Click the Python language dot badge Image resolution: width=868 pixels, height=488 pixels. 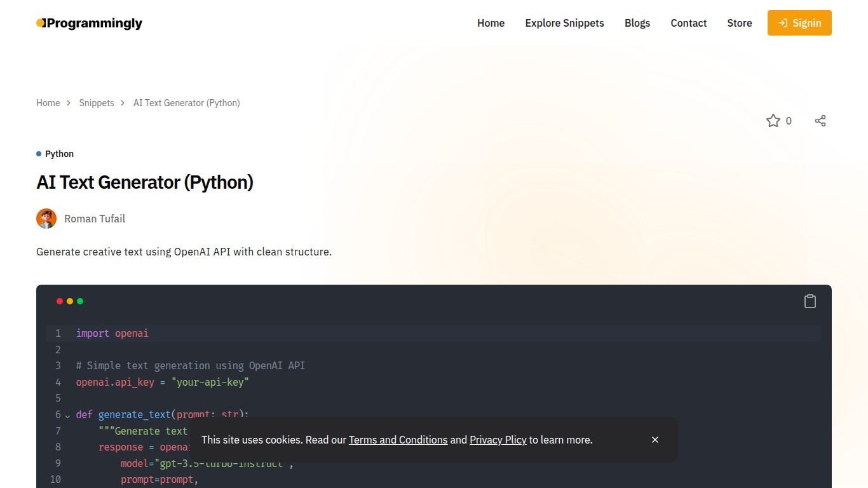tap(39, 154)
